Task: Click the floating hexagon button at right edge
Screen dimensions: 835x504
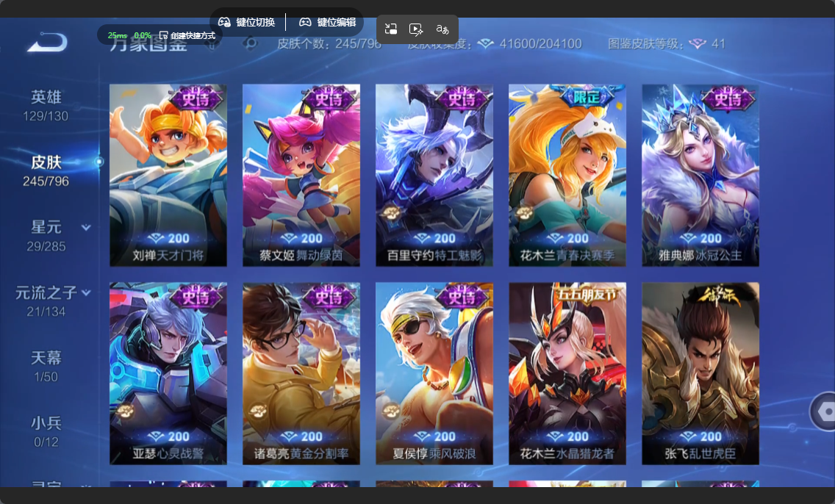Action: 824,411
